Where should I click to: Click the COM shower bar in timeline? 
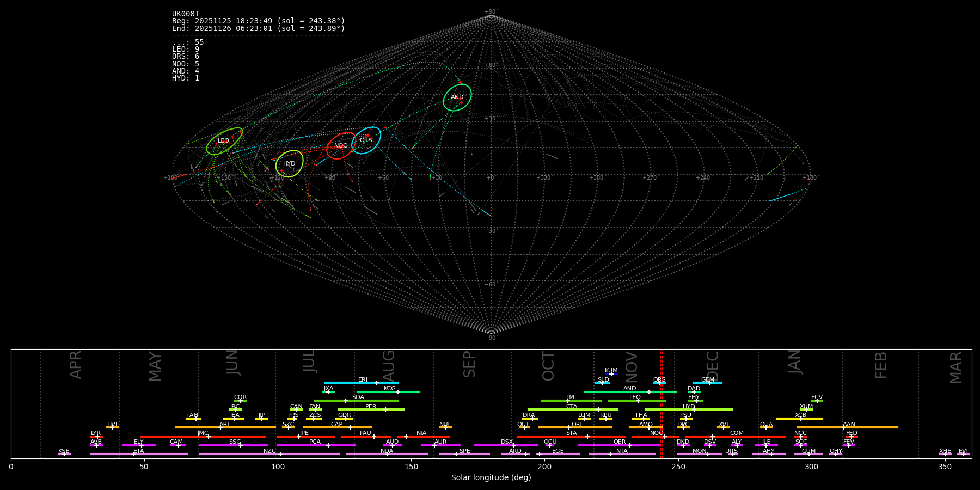pyautogui.click(x=736, y=436)
